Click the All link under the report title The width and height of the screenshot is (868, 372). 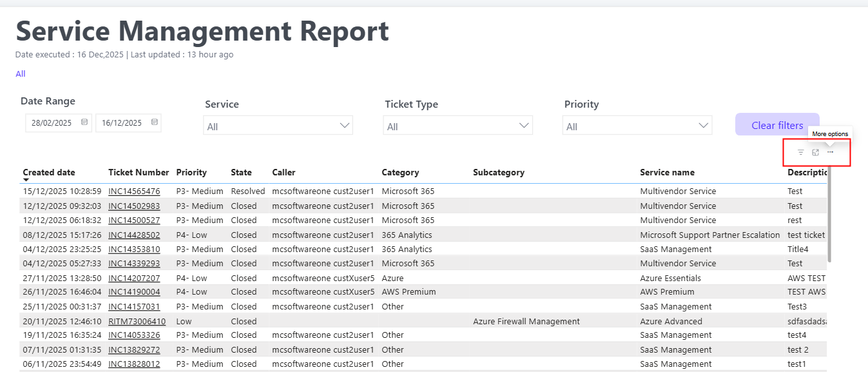21,73
